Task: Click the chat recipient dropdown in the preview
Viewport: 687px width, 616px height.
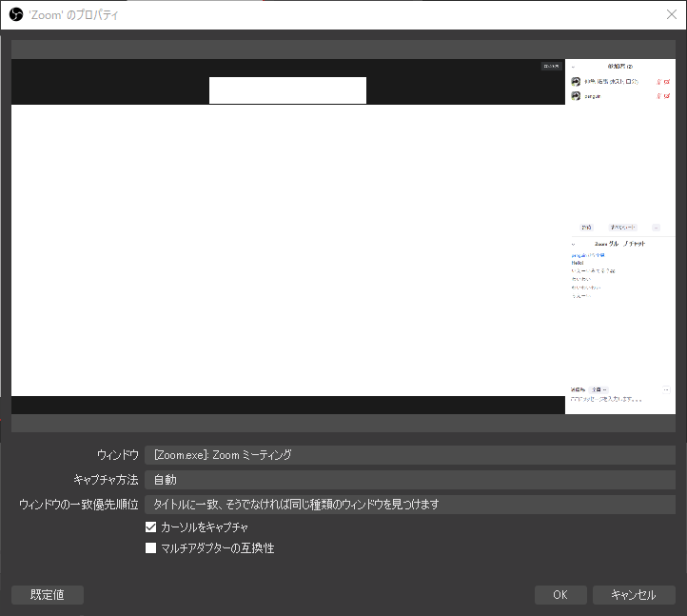Action: pos(599,389)
